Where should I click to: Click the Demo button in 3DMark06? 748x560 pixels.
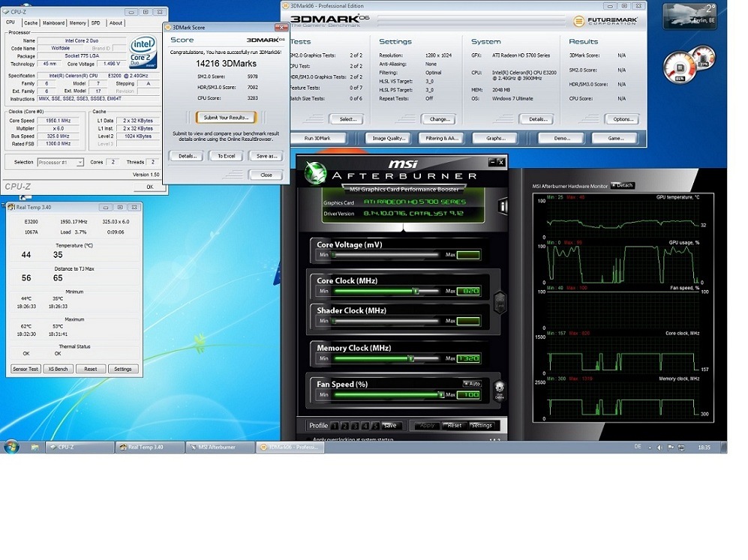(x=561, y=138)
